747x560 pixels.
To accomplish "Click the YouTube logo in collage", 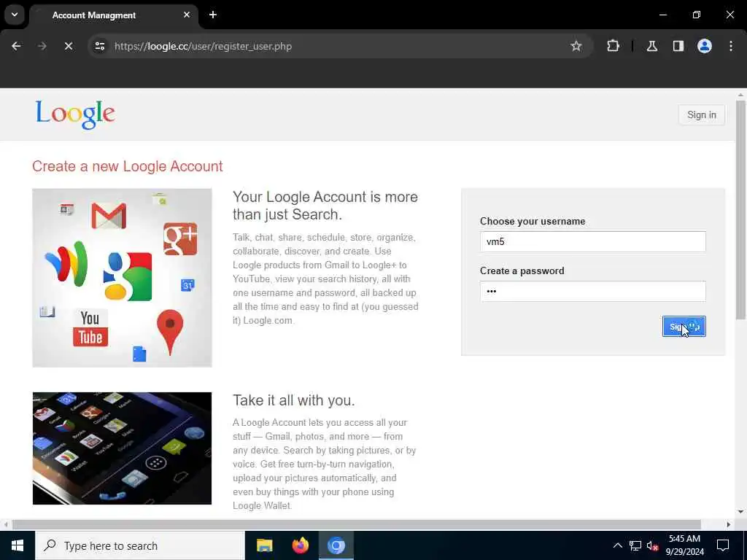I will (x=90, y=328).
